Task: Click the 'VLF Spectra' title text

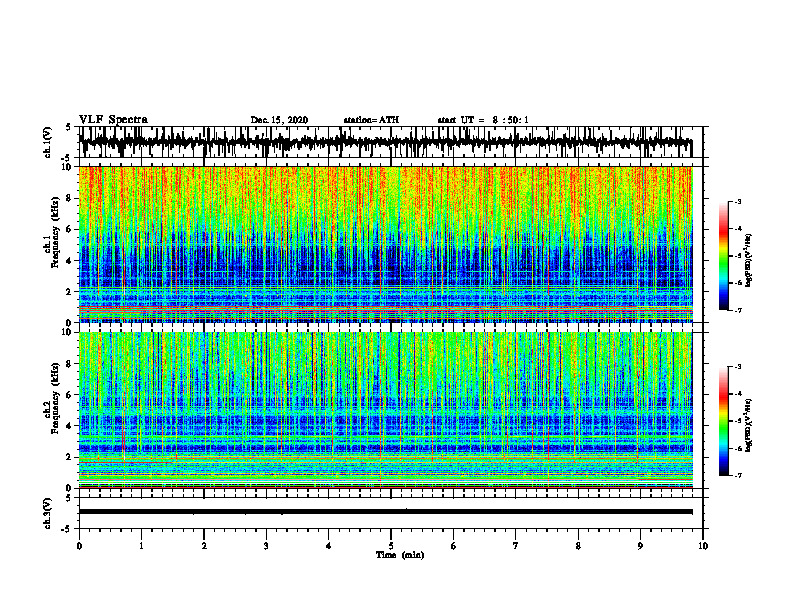Action: (x=113, y=120)
